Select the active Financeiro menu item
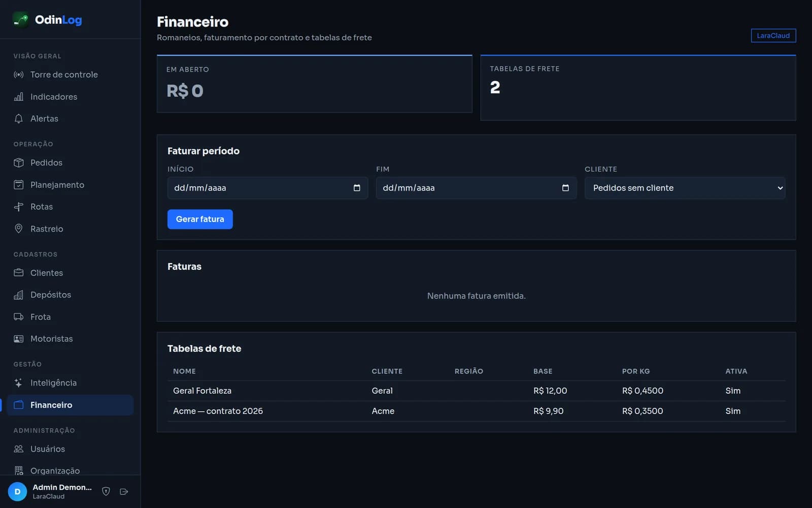Screen dimensions: 812x508 pos(70,405)
